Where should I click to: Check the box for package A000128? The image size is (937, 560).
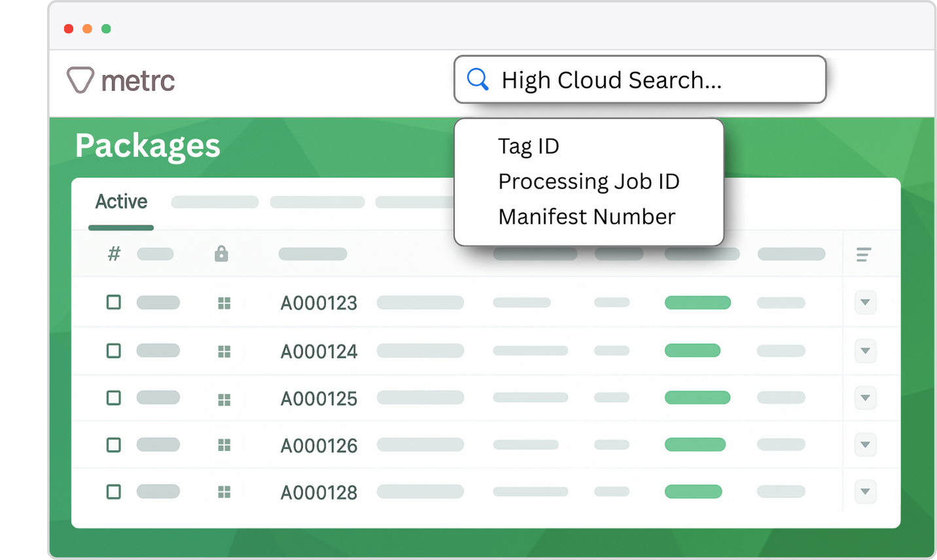click(x=114, y=492)
